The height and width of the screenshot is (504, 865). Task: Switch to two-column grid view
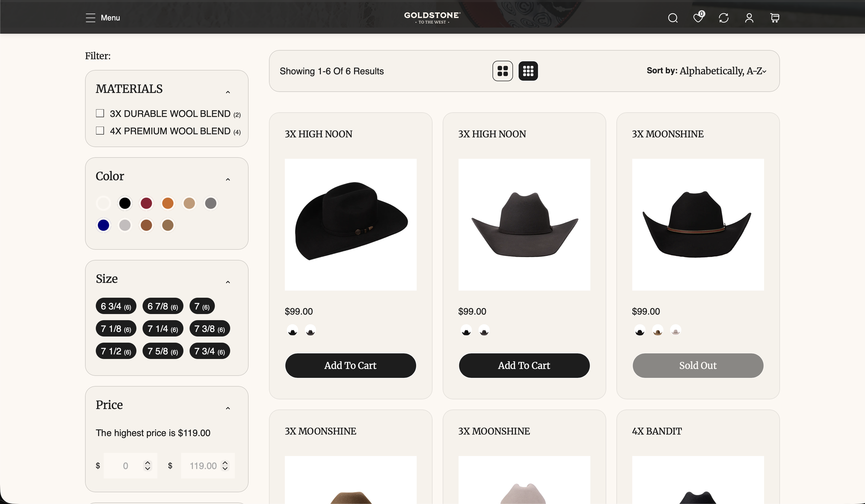[502, 71]
